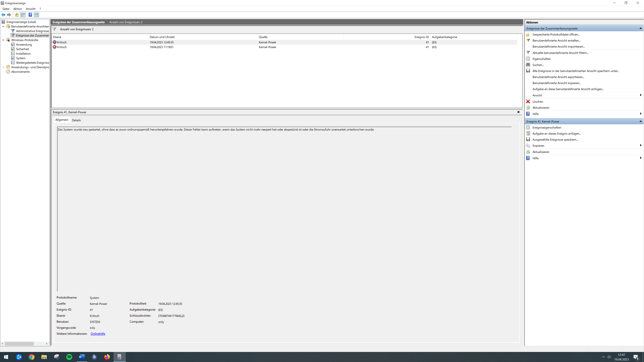Collapse Ereignisse der Zusammenfassungsseite actions section
The height and width of the screenshot is (362, 644).
pyautogui.click(x=640, y=28)
